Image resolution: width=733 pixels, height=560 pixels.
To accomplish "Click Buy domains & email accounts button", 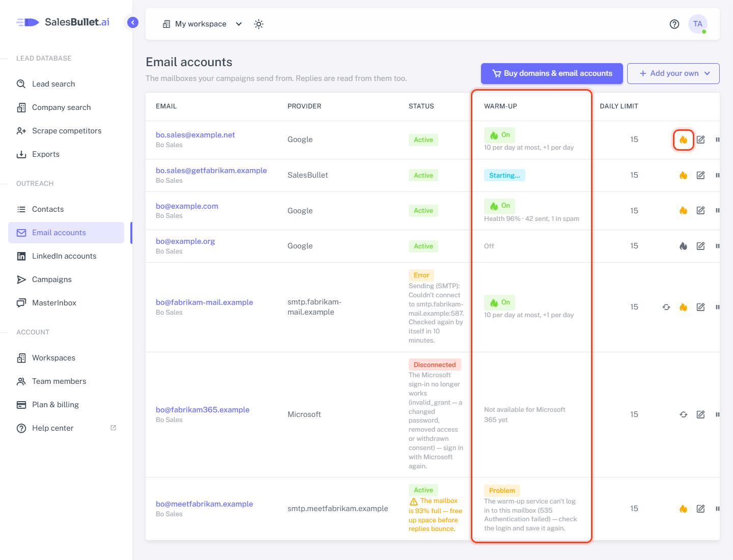I will click(552, 73).
